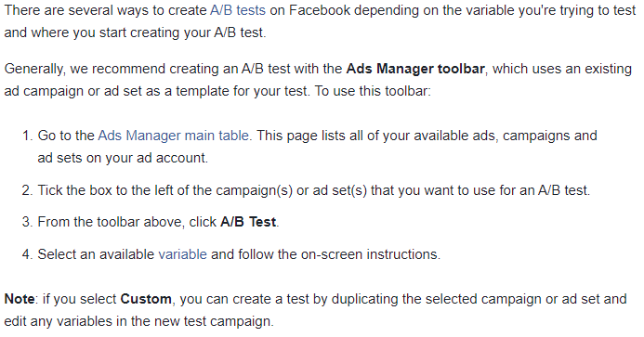
Task: Click the word 'Generally' at paragraph start
Action: (34, 69)
